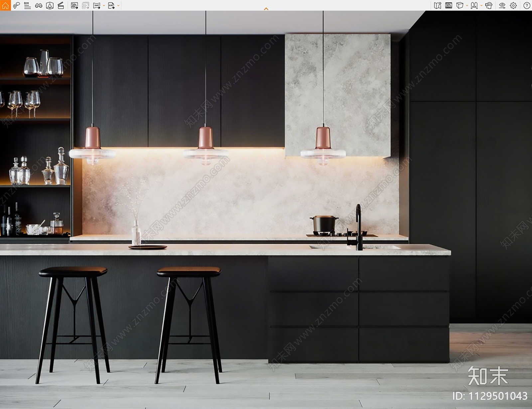
Task: Collapse toolbar using the orange top chevron
Action: click(266, 9)
